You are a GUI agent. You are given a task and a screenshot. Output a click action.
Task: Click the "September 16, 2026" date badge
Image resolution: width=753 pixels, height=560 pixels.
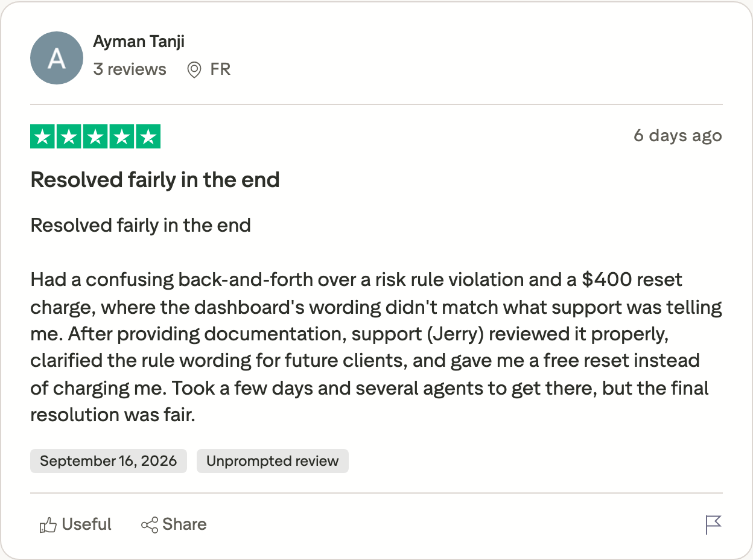(x=109, y=461)
